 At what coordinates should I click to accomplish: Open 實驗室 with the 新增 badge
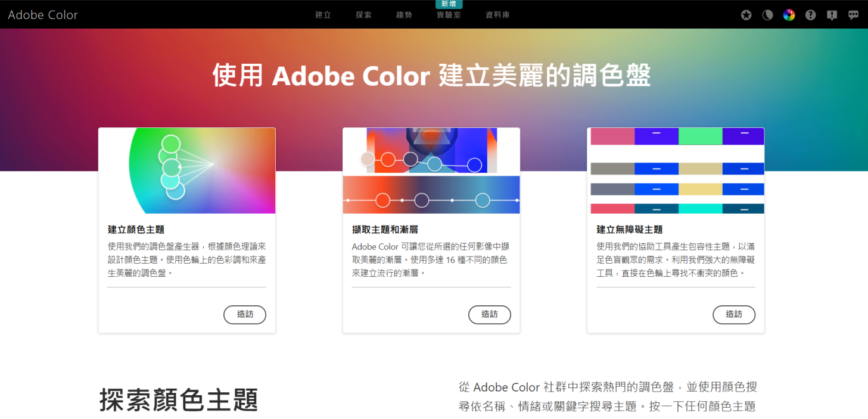tap(447, 15)
